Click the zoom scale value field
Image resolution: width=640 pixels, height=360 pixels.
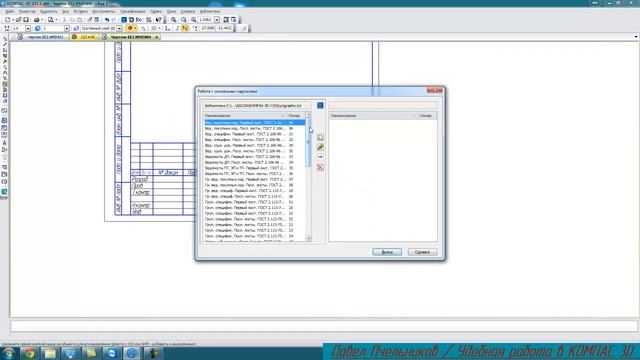point(206,20)
